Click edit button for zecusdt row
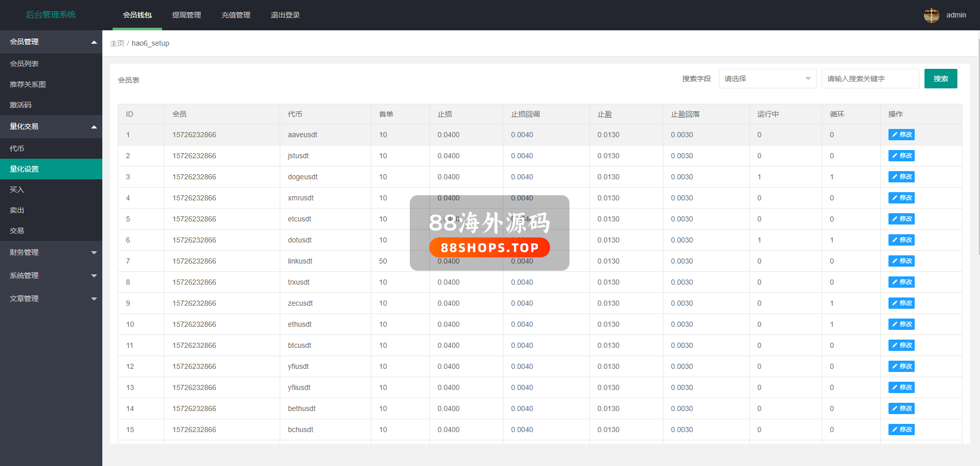Viewport: 980px width, 466px height. 901,303
